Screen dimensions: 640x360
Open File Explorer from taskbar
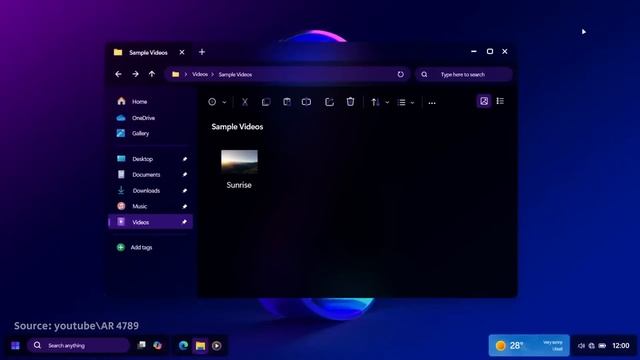tap(200, 346)
